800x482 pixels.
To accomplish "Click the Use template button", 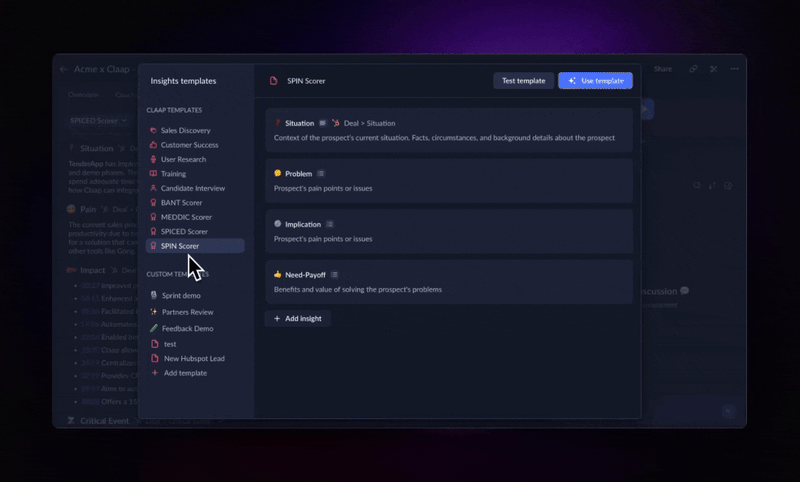I will point(595,81).
